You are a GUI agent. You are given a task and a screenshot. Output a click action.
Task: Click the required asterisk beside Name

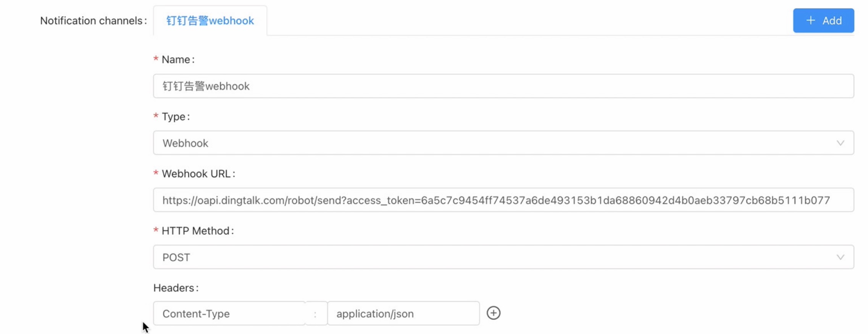(x=156, y=59)
